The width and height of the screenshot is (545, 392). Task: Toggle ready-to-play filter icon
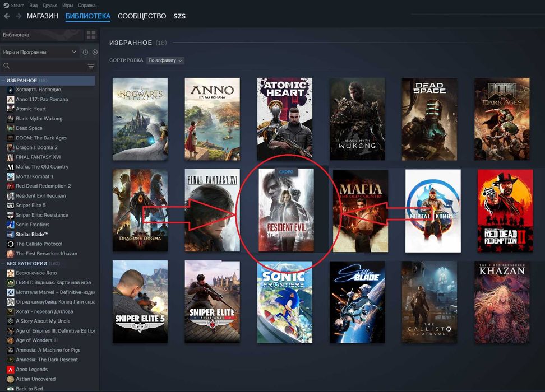pyautogui.click(x=95, y=52)
